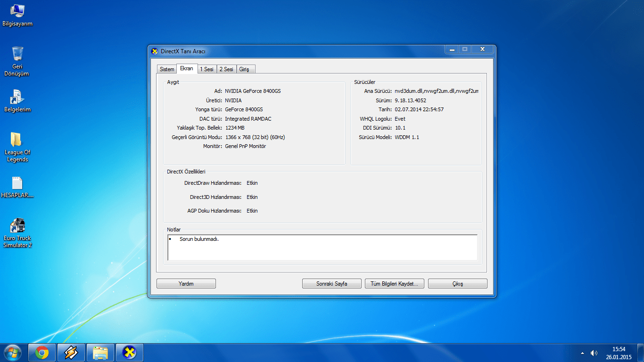Click the DirectX Tanı Aracı title bar text
The image size is (644, 362).
coord(183,51)
